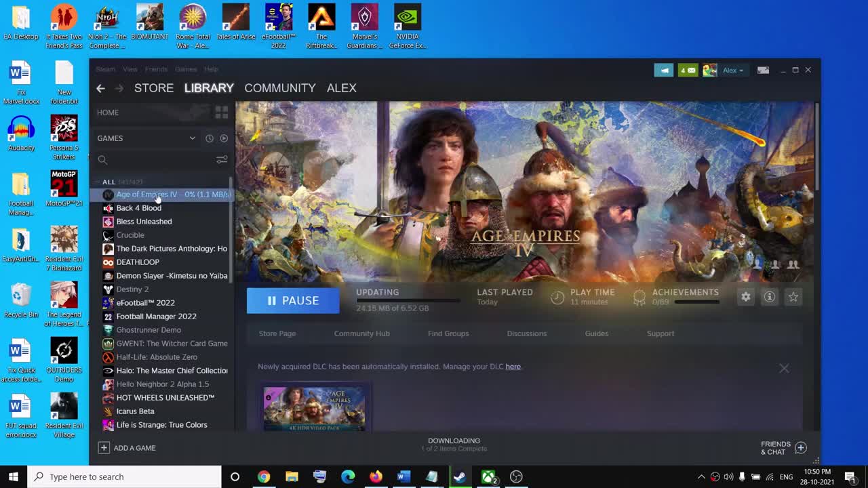Add Age of Empires IV to favorites
The image size is (868, 488).
coord(793,297)
